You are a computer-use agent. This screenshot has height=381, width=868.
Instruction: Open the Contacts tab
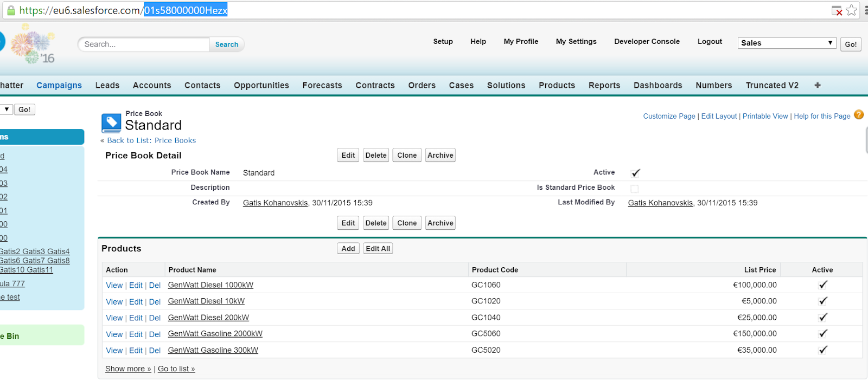(202, 85)
